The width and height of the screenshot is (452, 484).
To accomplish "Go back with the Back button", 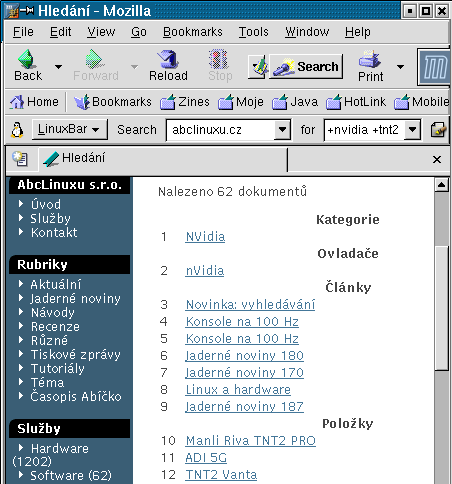I will (x=28, y=65).
